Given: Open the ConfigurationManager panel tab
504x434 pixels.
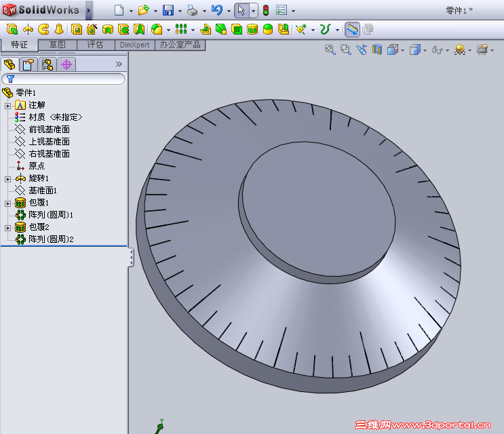Looking at the screenshot, I should tap(47, 64).
